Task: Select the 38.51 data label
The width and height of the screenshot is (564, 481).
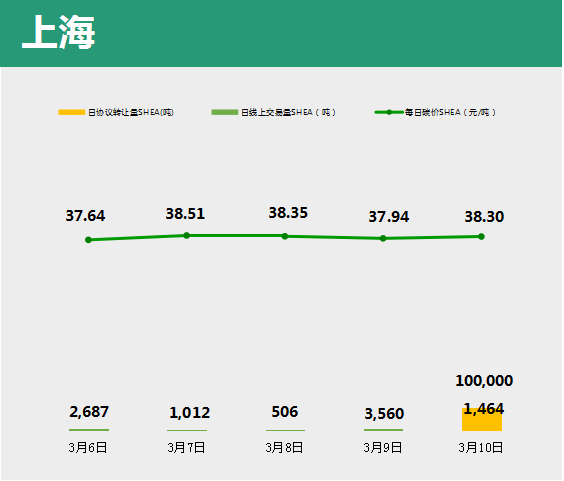Action: pos(185,214)
